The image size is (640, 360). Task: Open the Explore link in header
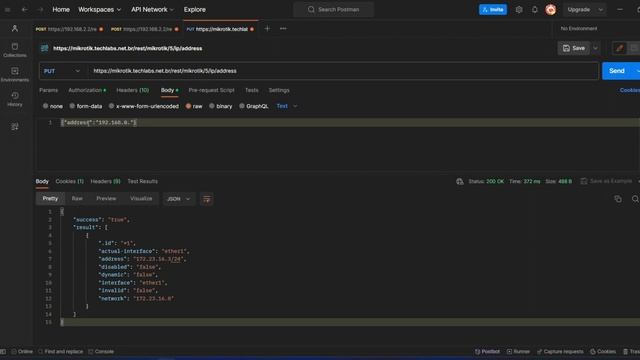click(195, 9)
